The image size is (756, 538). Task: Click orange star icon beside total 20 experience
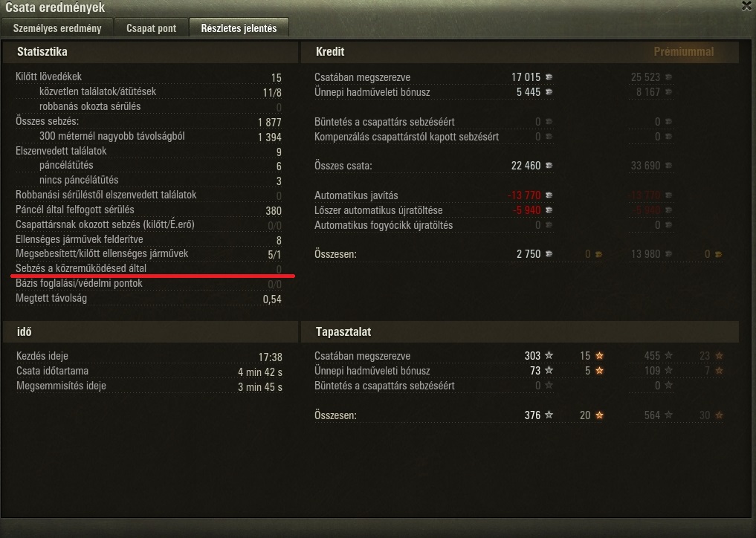point(599,415)
